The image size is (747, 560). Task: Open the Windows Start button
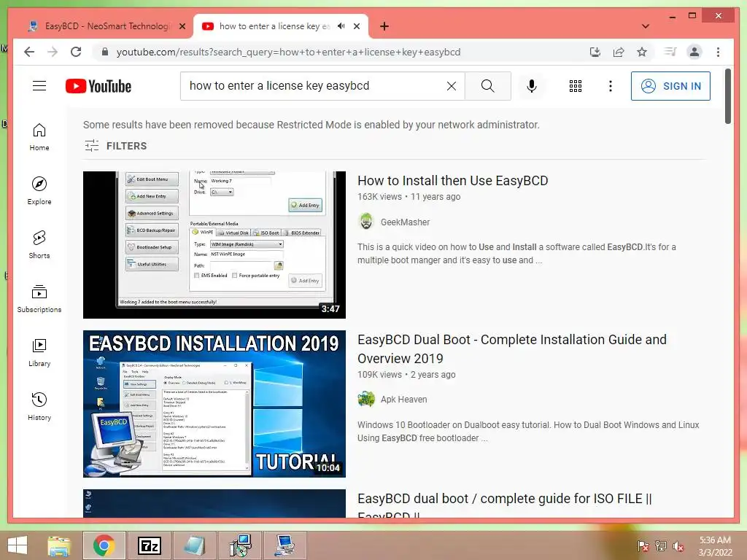[x=18, y=545]
